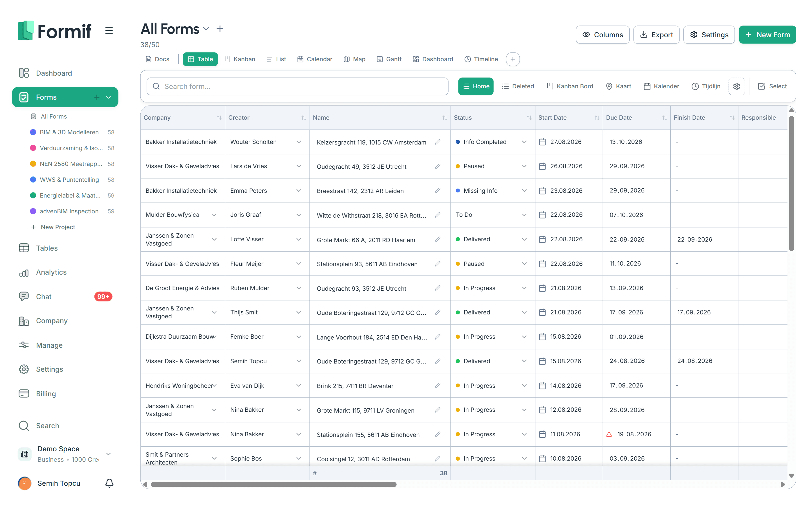This screenshot has height=508, width=812.
Task: Click the New Form button
Action: [767, 35]
